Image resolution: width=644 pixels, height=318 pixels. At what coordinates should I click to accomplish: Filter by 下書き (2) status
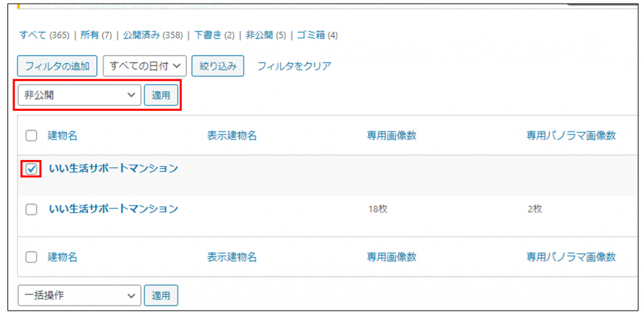point(214,35)
